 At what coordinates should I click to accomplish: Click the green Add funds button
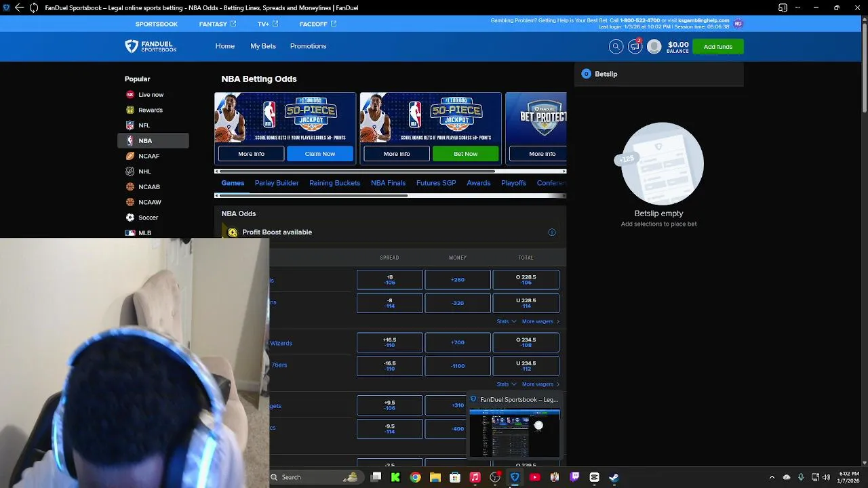pos(718,47)
